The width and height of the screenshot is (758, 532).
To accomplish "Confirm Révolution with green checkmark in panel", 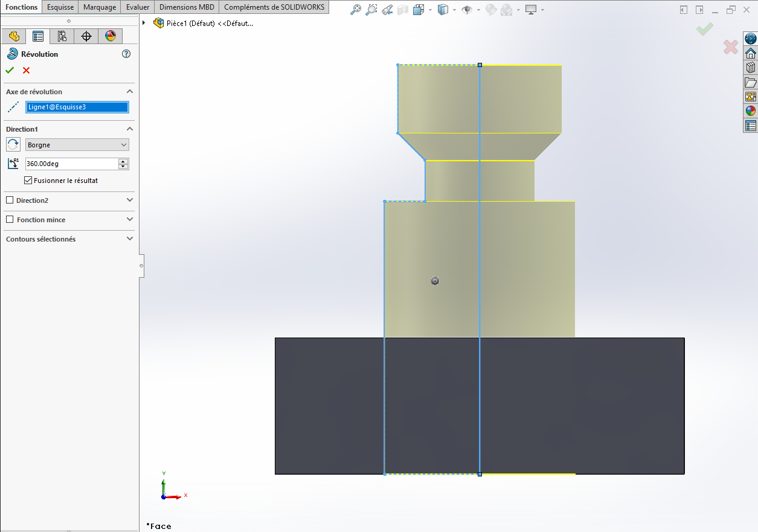I will point(10,71).
